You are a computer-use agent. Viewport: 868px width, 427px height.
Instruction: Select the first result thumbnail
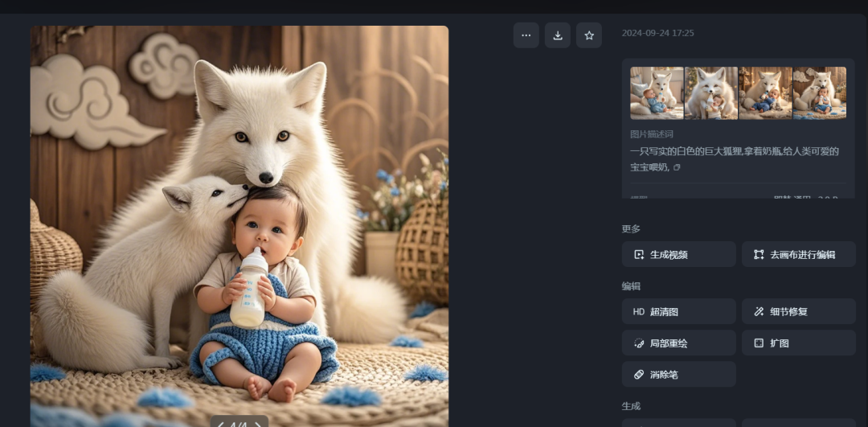[657, 93]
